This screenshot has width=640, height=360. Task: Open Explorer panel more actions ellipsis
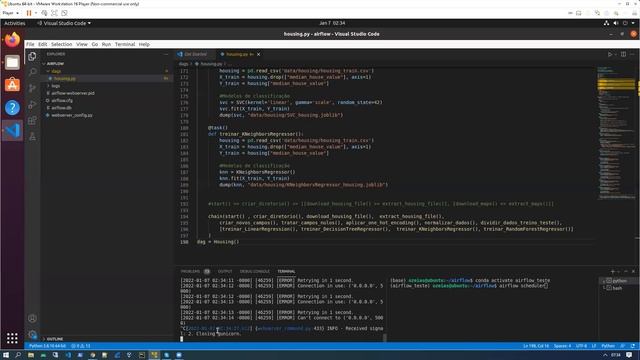click(166, 54)
